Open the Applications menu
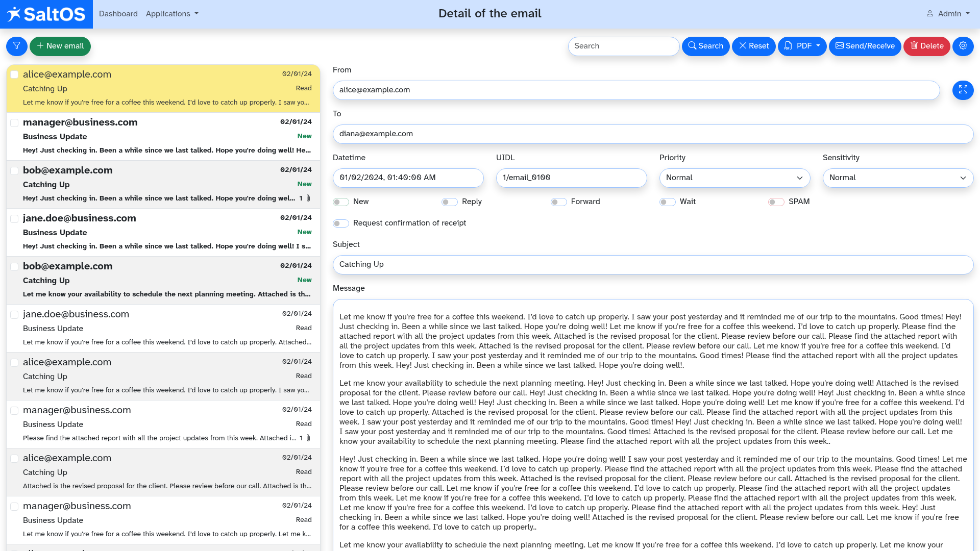 pyautogui.click(x=172, y=14)
